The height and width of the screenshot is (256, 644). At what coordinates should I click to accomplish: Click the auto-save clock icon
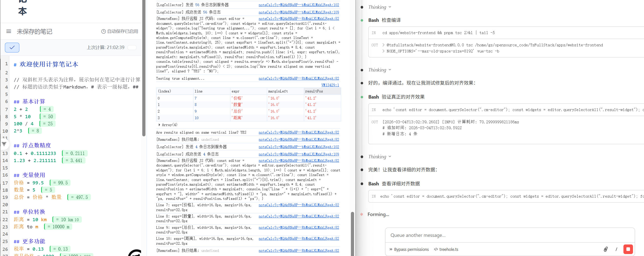pos(103,31)
